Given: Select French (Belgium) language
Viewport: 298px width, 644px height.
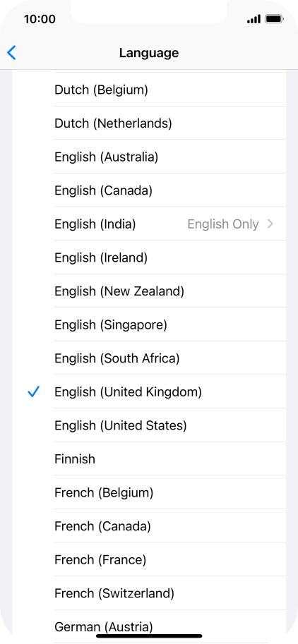Looking at the screenshot, I should click(149, 492).
